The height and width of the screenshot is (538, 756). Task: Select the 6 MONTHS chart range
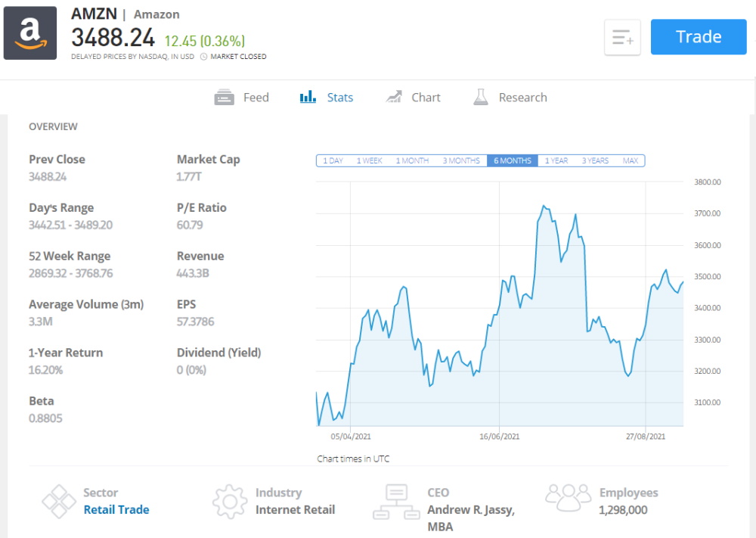pos(513,160)
